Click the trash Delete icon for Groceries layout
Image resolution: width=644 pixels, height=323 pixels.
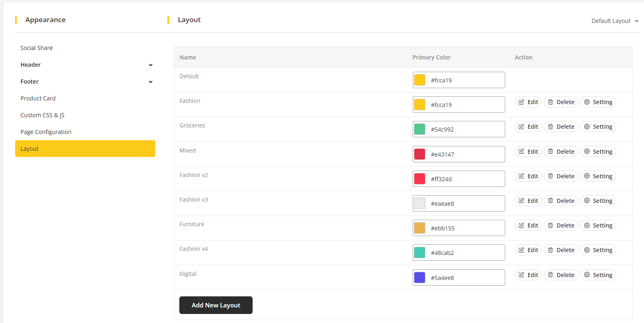(x=551, y=127)
